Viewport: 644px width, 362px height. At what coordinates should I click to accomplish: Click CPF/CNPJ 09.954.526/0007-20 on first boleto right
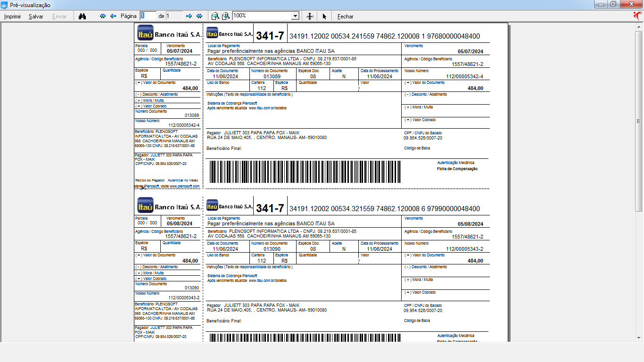[x=422, y=138]
